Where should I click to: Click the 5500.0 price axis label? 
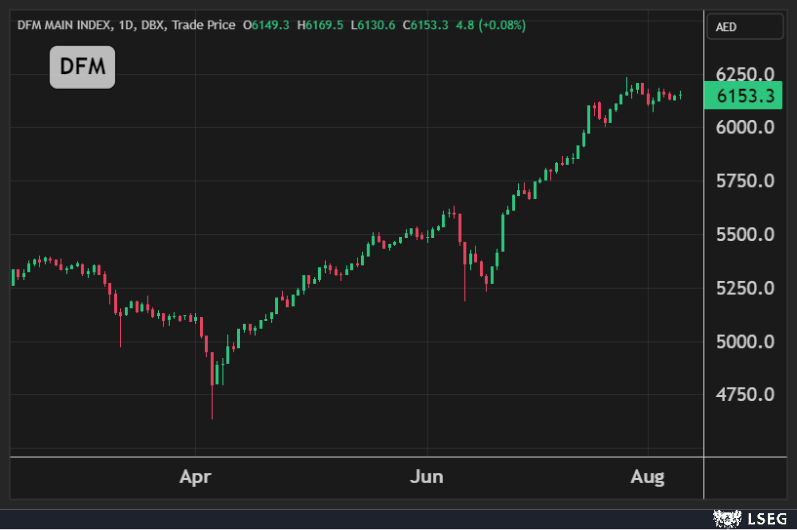[745, 235]
